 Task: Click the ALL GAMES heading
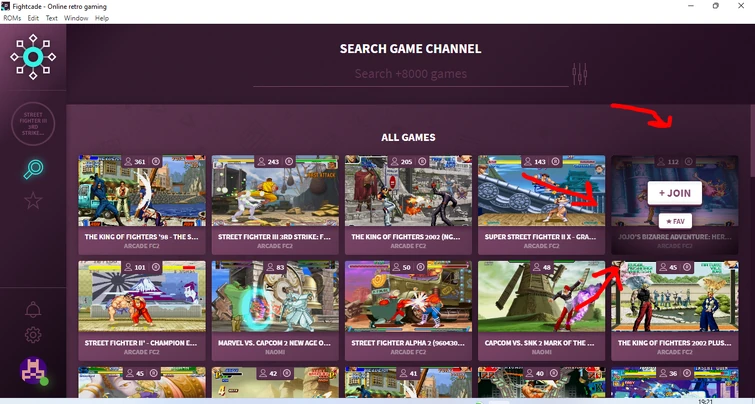[408, 137]
